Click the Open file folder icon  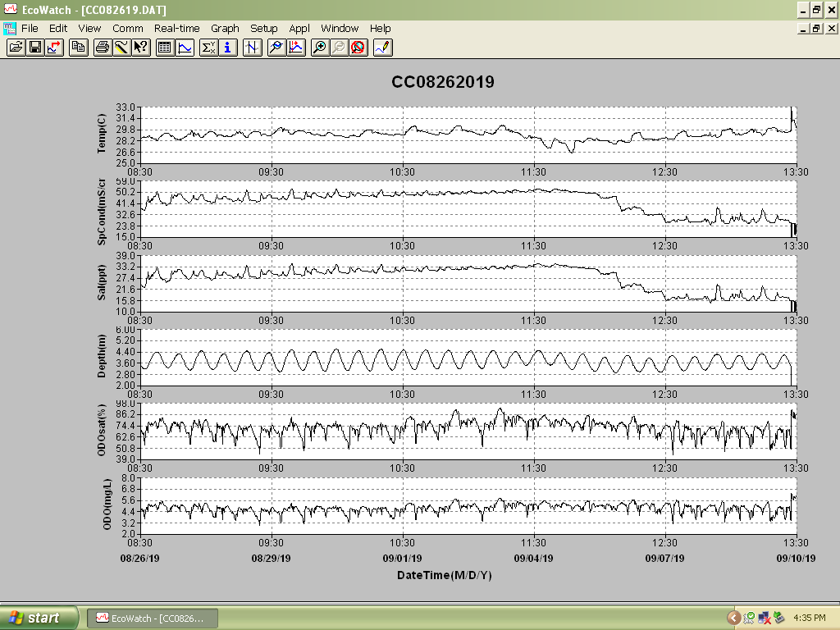click(x=16, y=48)
